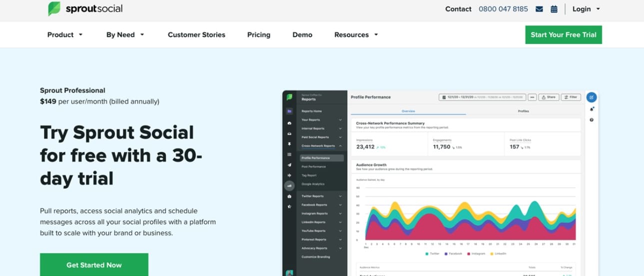Click the Instagram pink legend swatch
This screenshot has height=276, width=644.
tap(468, 253)
